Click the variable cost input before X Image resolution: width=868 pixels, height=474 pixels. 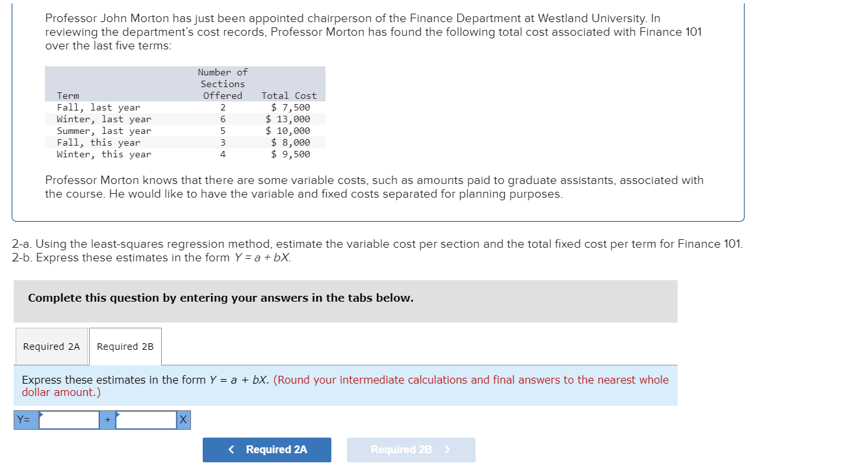tap(146, 420)
